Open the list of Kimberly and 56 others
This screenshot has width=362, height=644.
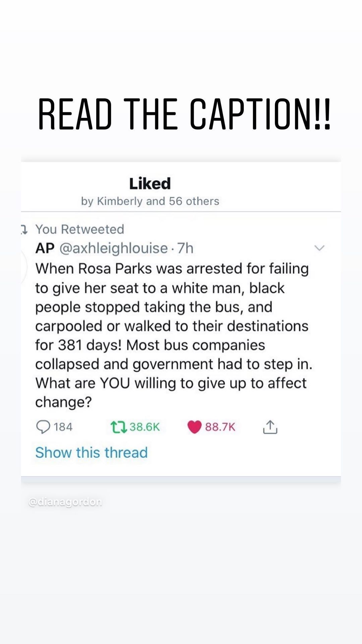150,201
